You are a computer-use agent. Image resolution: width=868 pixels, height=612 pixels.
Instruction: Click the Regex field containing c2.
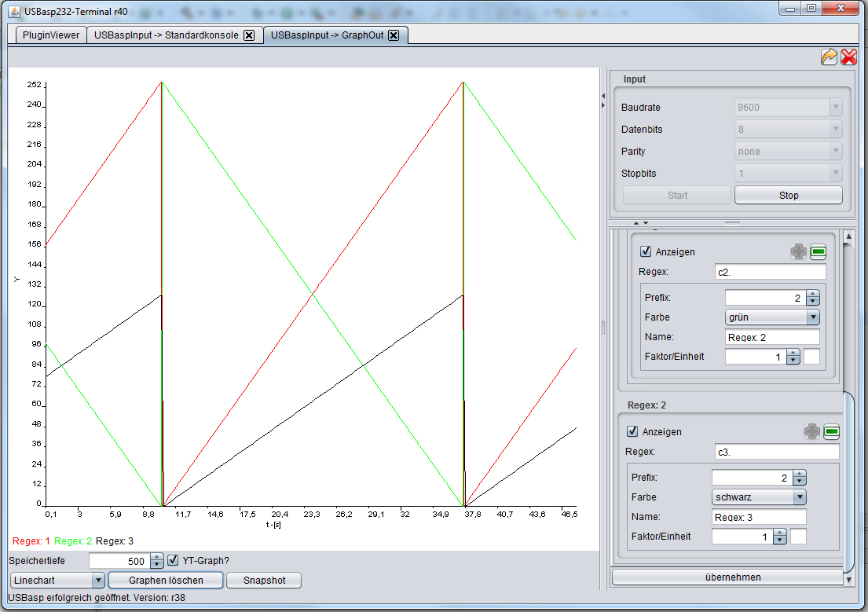pyautogui.click(x=770, y=272)
